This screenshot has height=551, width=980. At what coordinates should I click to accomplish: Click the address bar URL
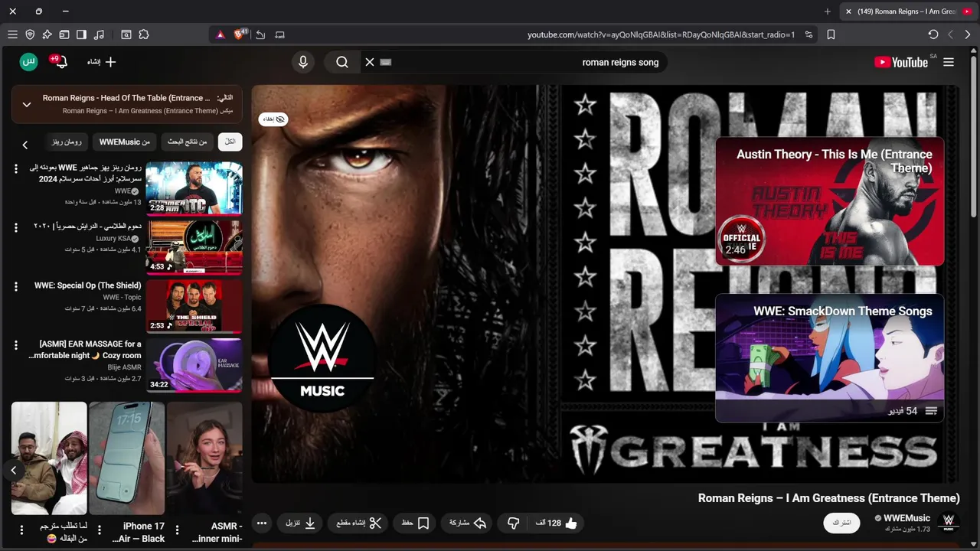tap(661, 34)
